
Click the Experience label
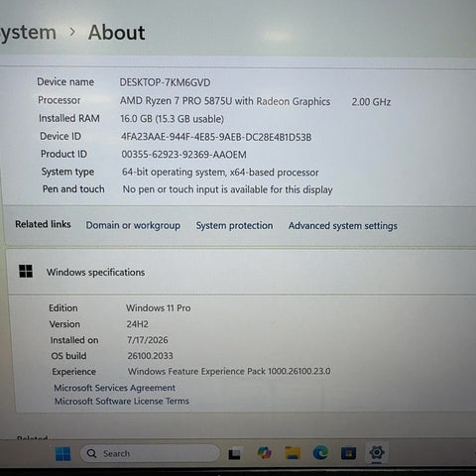pyautogui.click(x=73, y=372)
